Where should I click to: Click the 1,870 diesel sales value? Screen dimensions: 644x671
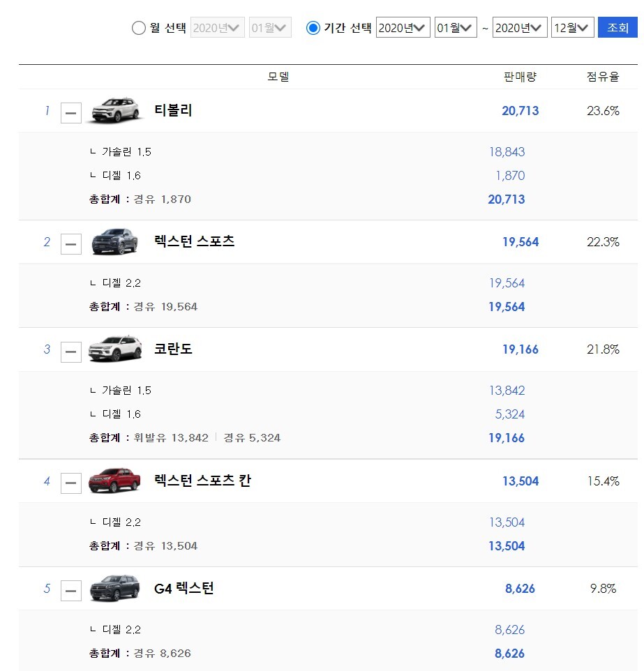(510, 176)
